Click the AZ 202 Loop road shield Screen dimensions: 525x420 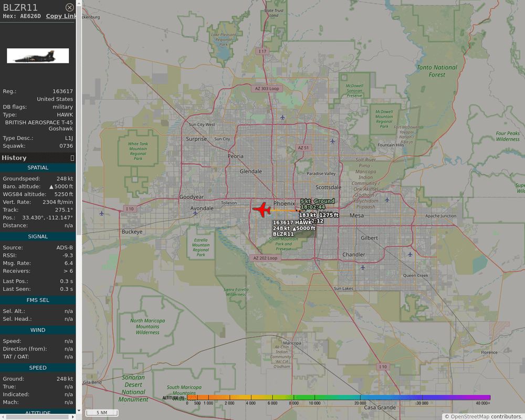tap(265, 258)
